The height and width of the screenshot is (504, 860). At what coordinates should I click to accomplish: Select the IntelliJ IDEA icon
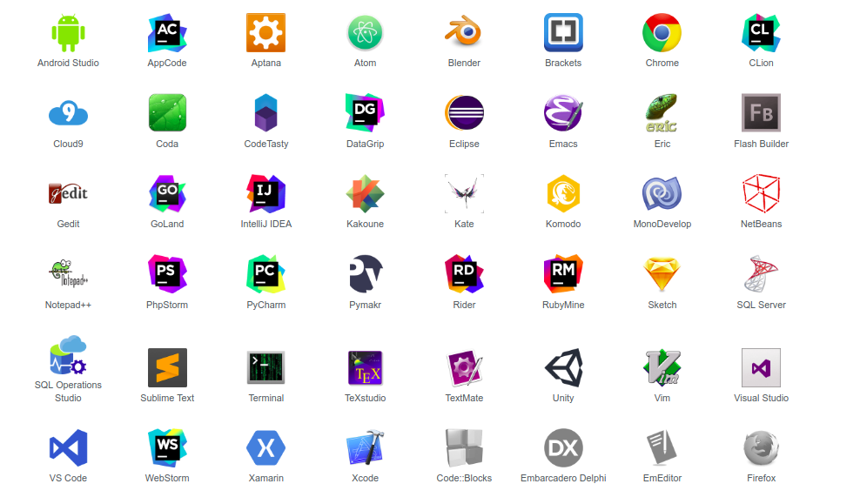point(266,193)
